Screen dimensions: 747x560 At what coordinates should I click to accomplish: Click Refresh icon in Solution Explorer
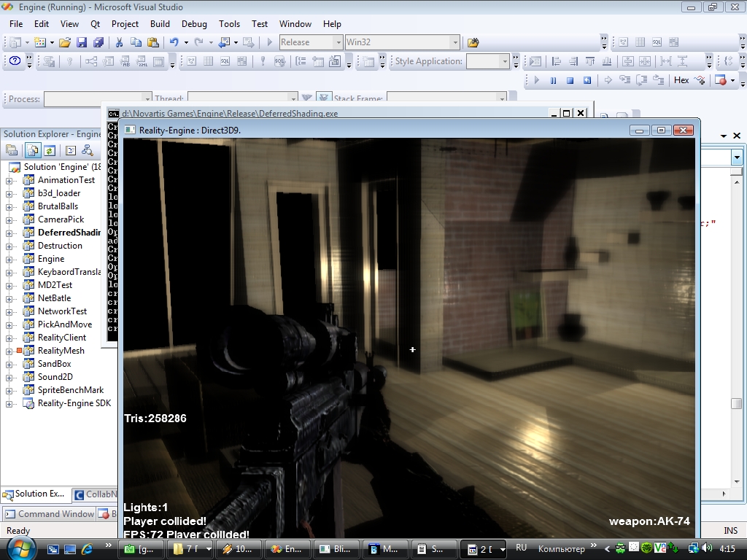[49, 150]
